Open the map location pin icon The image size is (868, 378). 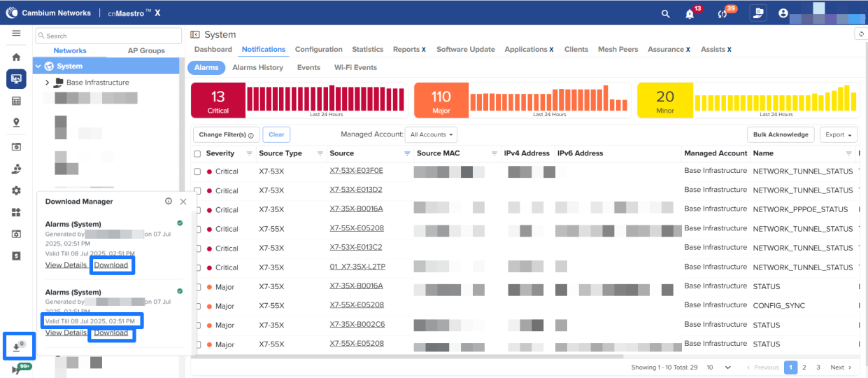pos(16,122)
